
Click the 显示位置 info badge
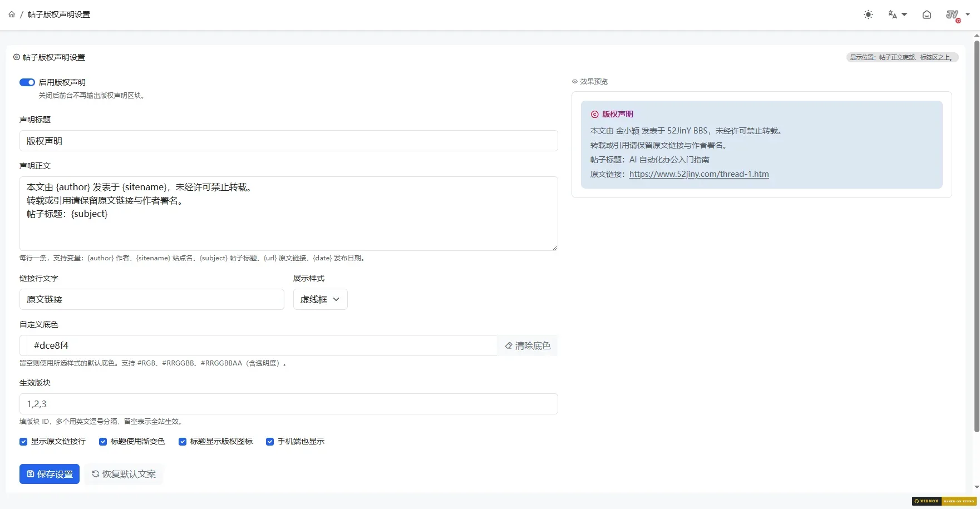pos(902,57)
